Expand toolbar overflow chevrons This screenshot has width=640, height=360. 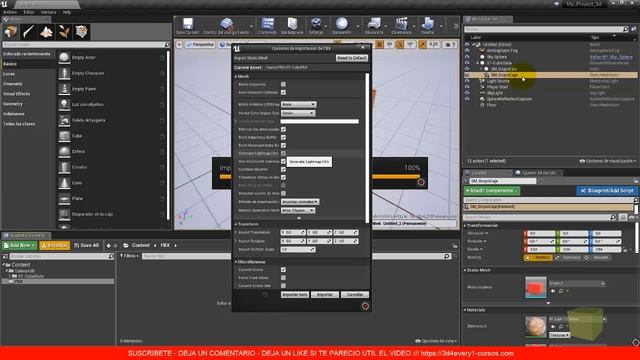(456, 26)
